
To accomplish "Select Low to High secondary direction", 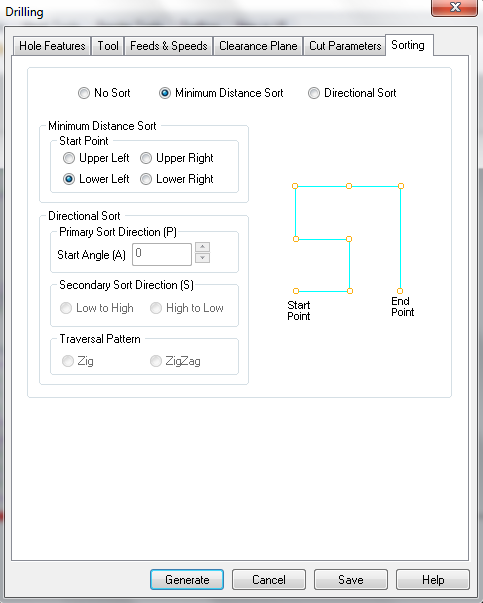I will (66, 308).
